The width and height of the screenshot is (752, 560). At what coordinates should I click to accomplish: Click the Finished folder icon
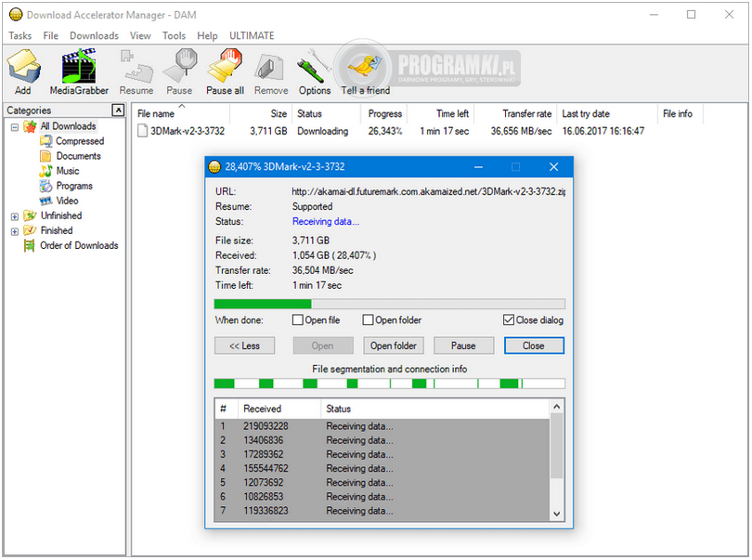pyautogui.click(x=31, y=230)
